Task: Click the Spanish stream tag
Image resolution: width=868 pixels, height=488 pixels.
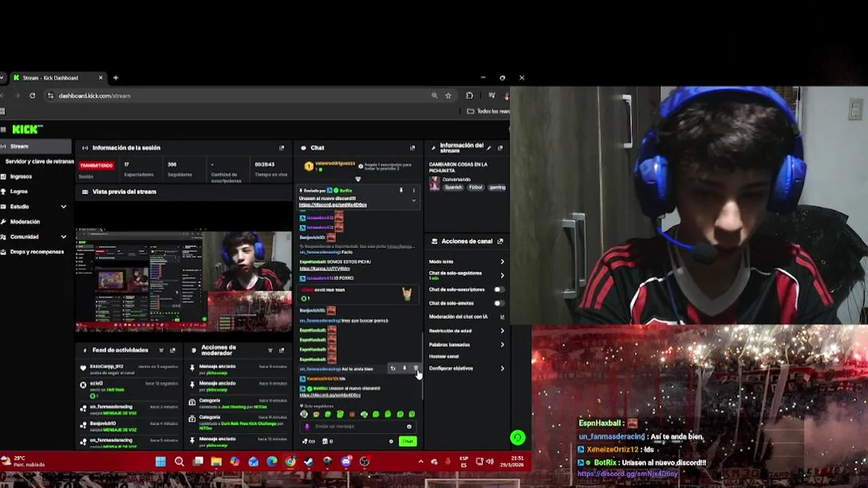Action: click(453, 187)
